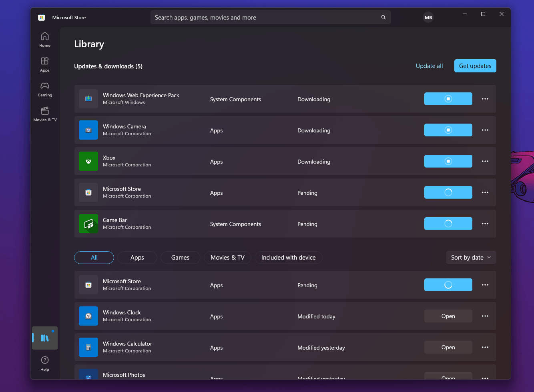The width and height of the screenshot is (534, 392).
Task: Stop the Windows Web Experience Pack download
Action: (448, 99)
